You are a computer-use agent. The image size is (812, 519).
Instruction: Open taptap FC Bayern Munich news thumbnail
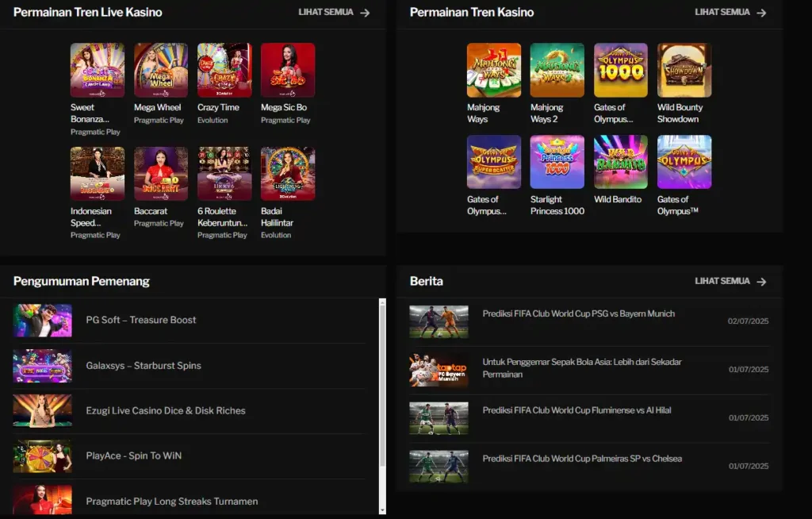[439, 370]
